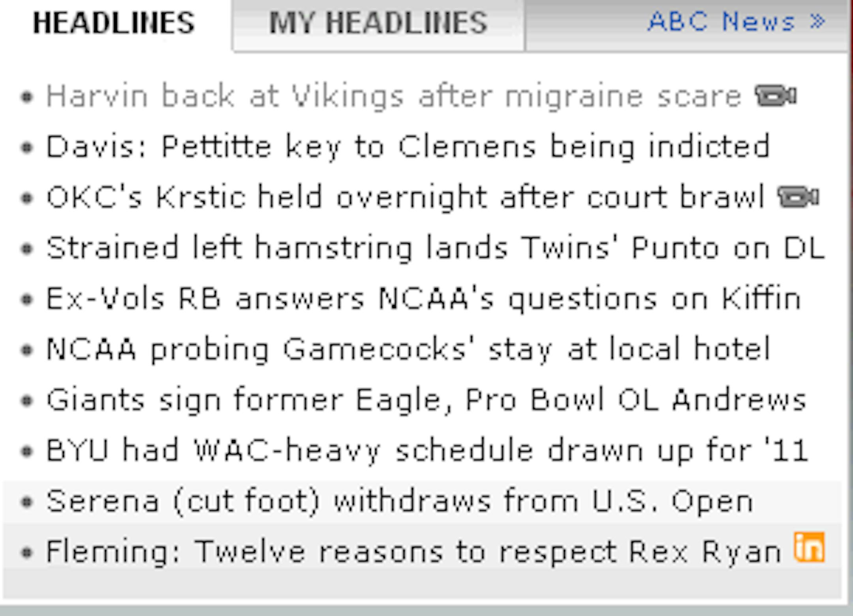Open Serena withdraws from U.S. Open story
Viewport: 853px width, 616px height.
point(399,502)
